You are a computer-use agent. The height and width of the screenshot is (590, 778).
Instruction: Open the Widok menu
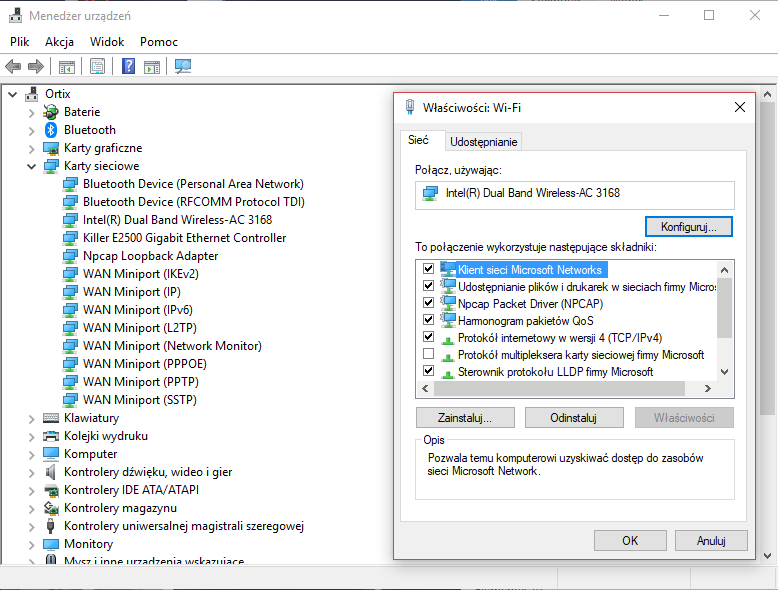[x=107, y=42]
